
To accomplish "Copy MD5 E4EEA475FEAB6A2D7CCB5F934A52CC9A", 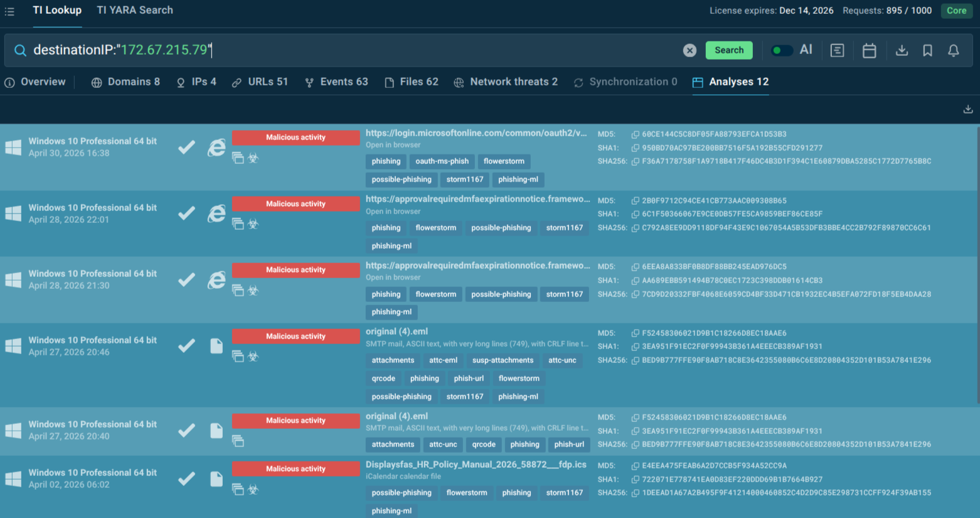I will tap(635, 466).
